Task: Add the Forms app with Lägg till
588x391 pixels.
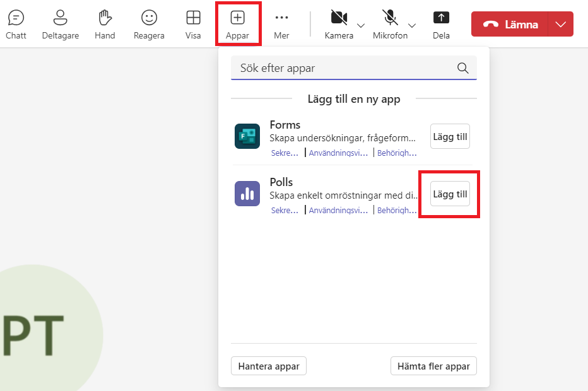Action: click(450, 136)
